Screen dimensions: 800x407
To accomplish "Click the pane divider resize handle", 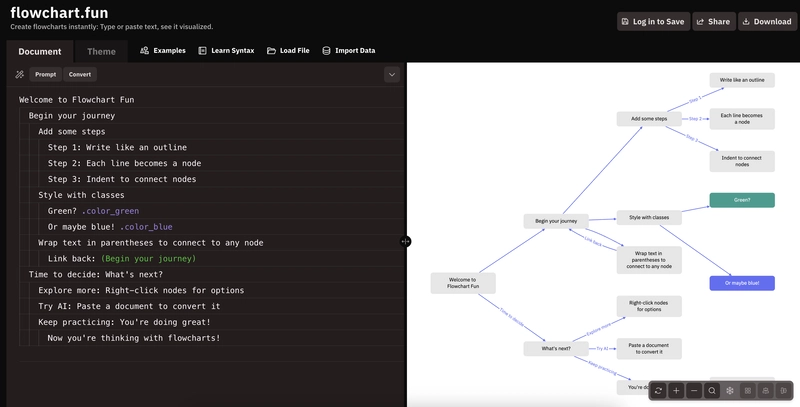I will click(x=405, y=242).
